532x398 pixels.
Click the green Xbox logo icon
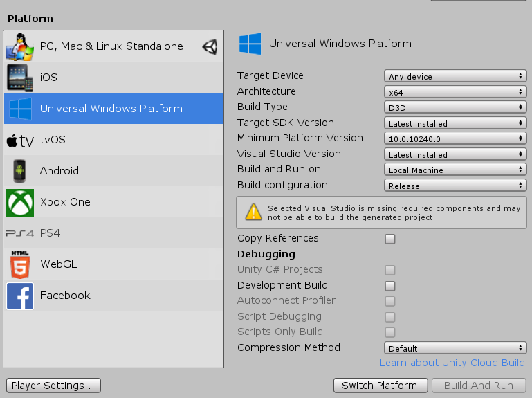point(20,202)
